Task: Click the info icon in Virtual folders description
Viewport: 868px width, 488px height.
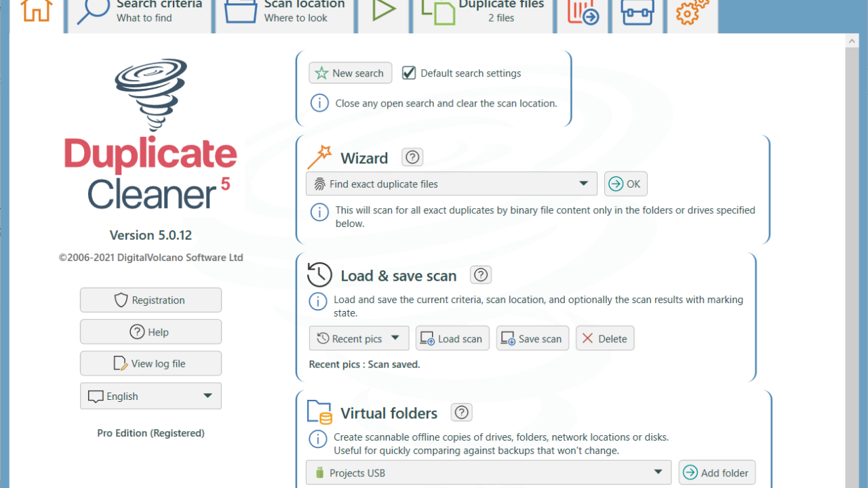Action: click(x=318, y=439)
